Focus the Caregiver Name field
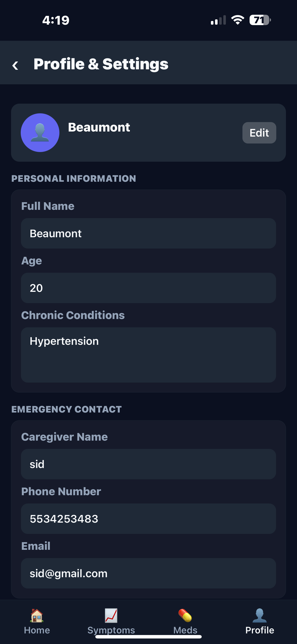297x644 pixels. pyautogui.click(x=148, y=464)
